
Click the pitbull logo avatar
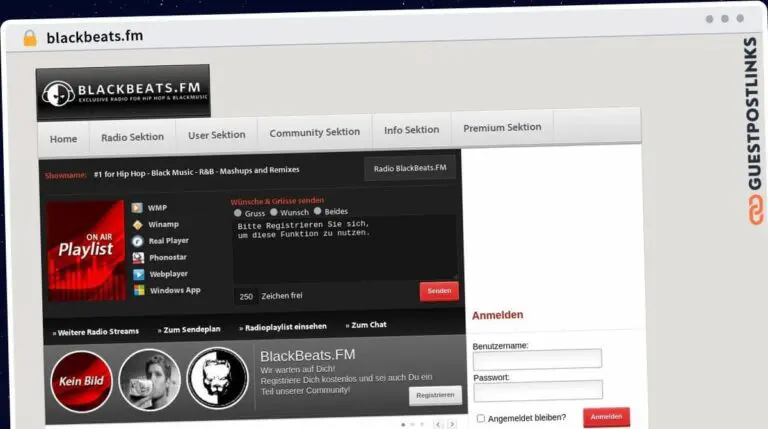217,378
